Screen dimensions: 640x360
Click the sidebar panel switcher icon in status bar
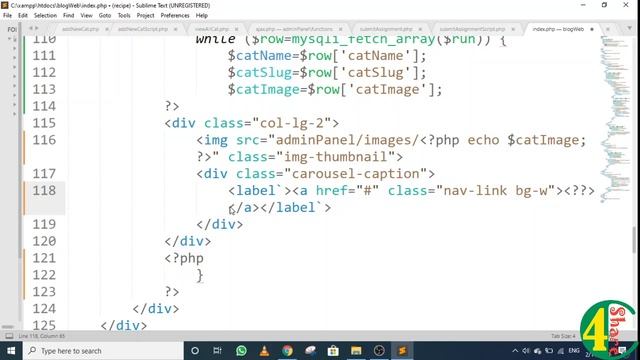coord(9,336)
